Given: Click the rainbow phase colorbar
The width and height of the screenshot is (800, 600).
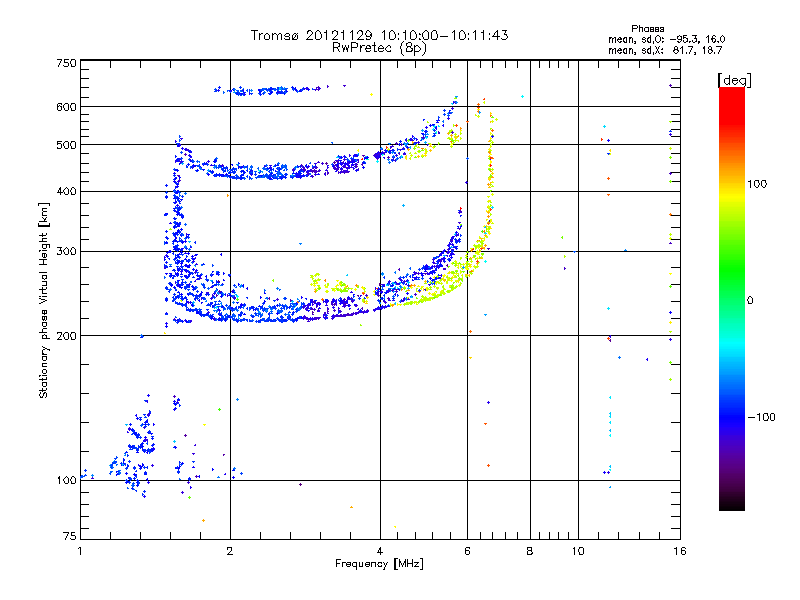Looking at the screenshot, I should pyautogui.click(x=732, y=298).
